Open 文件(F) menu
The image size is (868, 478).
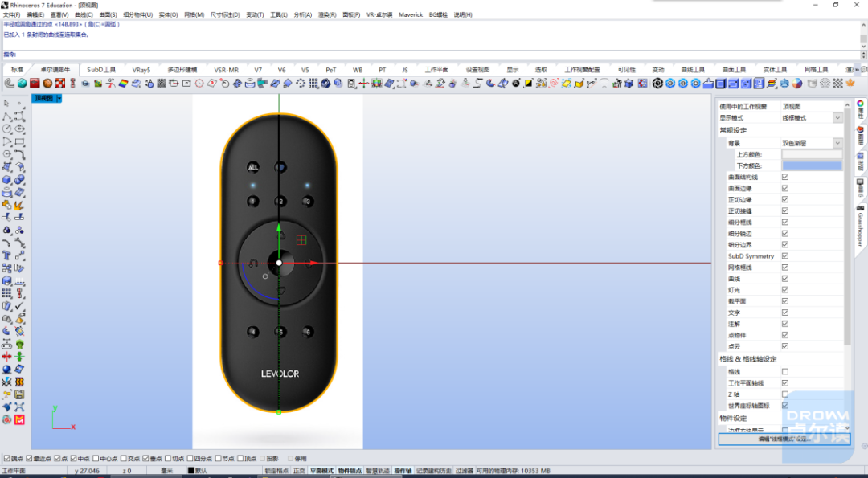pyautogui.click(x=11, y=15)
